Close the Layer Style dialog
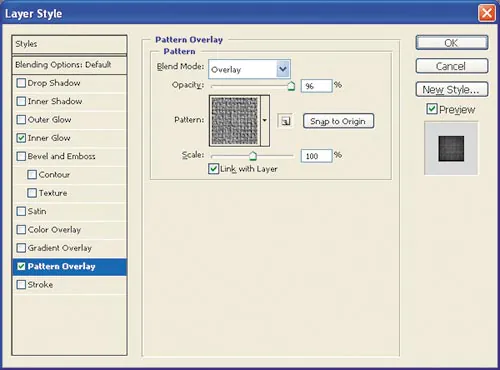The image size is (500, 370). click(487, 13)
